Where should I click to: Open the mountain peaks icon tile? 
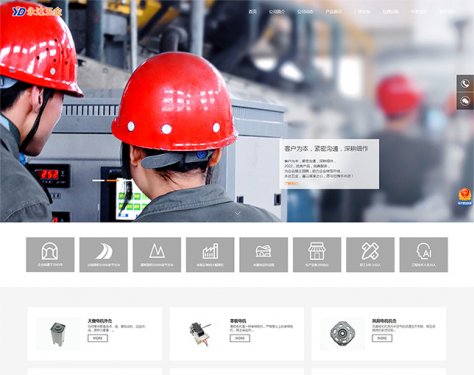157,255
